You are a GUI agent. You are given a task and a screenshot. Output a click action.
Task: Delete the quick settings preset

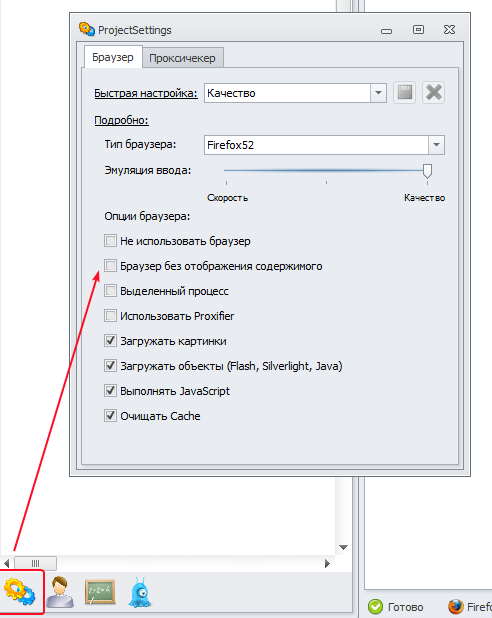click(434, 93)
